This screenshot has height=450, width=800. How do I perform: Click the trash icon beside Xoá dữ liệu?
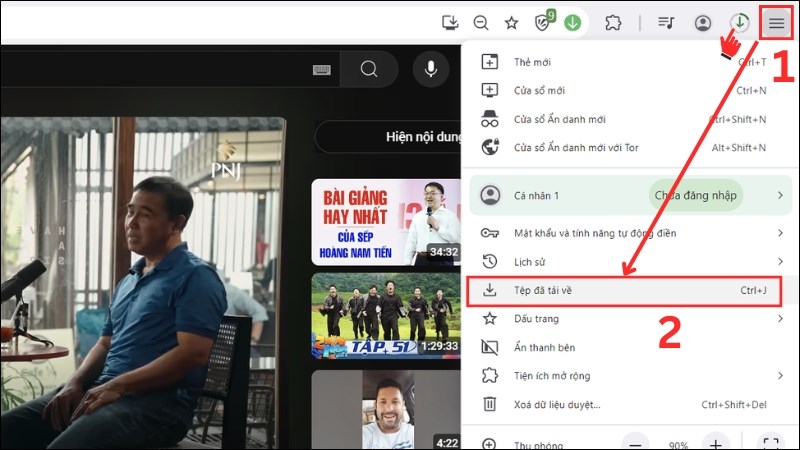click(x=489, y=404)
